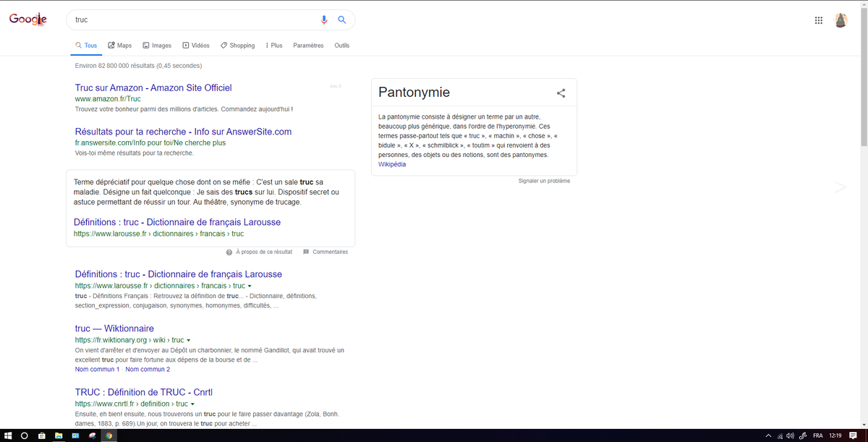Click the 'Commentaires' text link
This screenshot has width=868, height=442.
pos(330,252)
